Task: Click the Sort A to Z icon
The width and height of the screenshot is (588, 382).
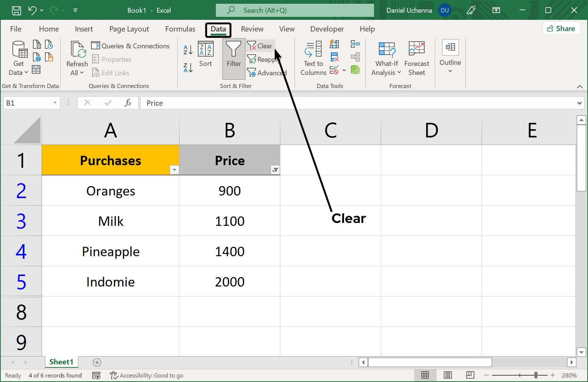Action: pos(188,50)
